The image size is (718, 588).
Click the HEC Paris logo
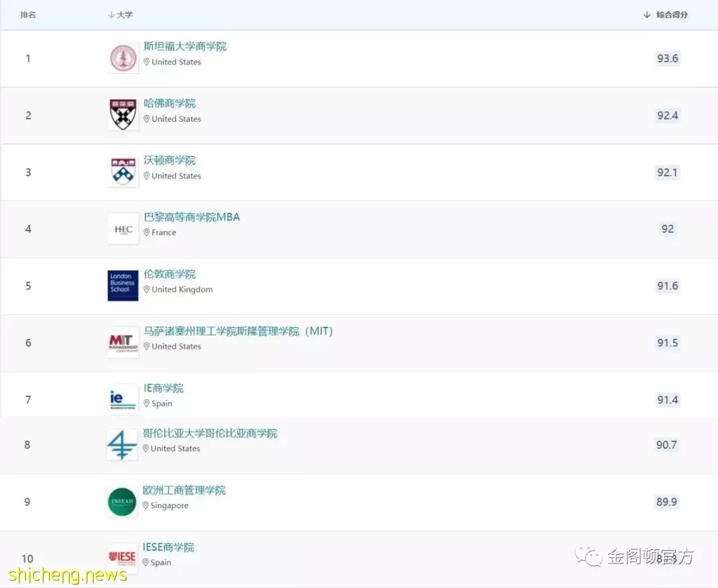[123, 229]
